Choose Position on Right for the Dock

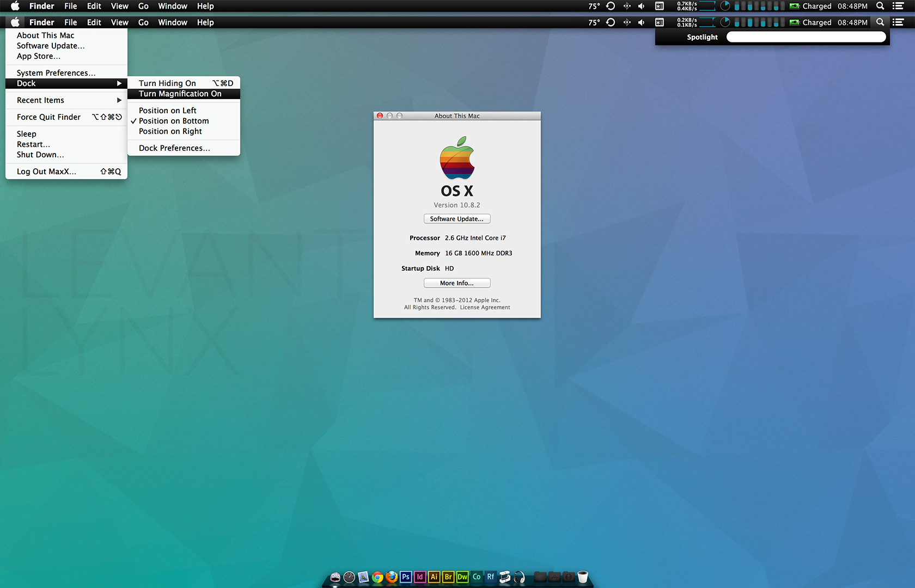click(170, 131)
